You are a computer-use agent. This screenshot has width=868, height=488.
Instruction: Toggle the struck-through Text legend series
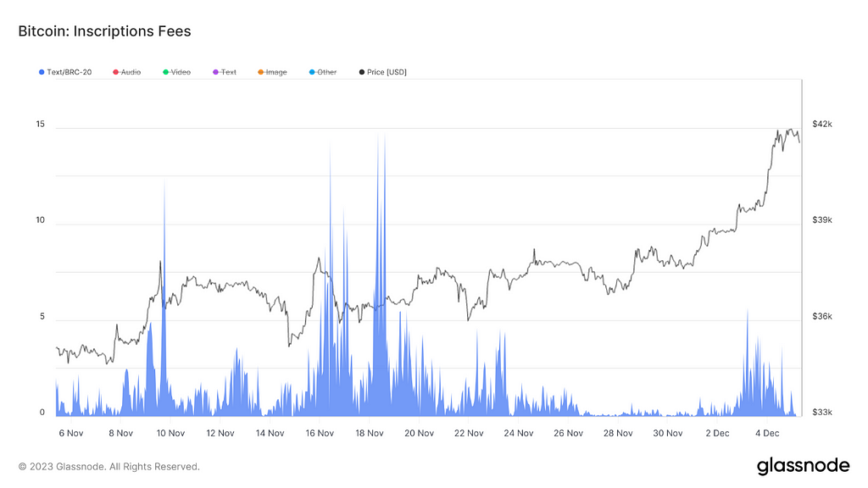225,72
